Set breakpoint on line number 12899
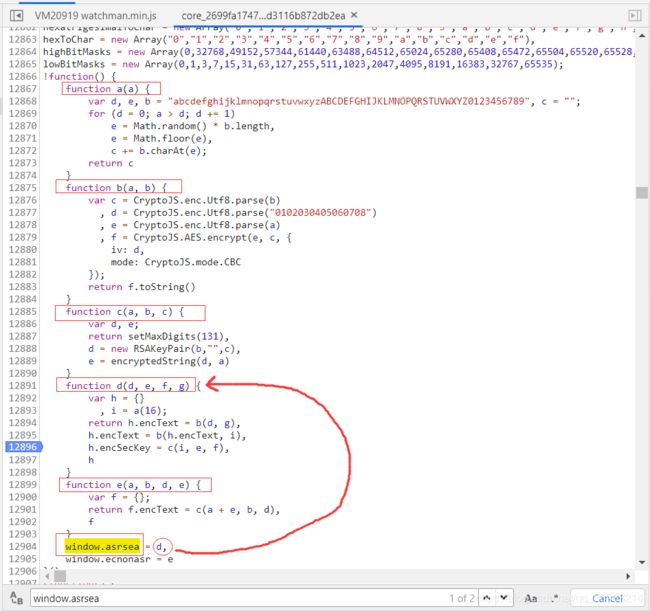This screenshot has height=611, width=650. [23, 485]
